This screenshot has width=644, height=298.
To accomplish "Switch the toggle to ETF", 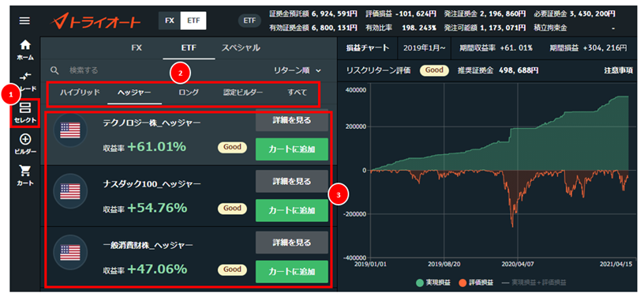I will click(193, 21).
